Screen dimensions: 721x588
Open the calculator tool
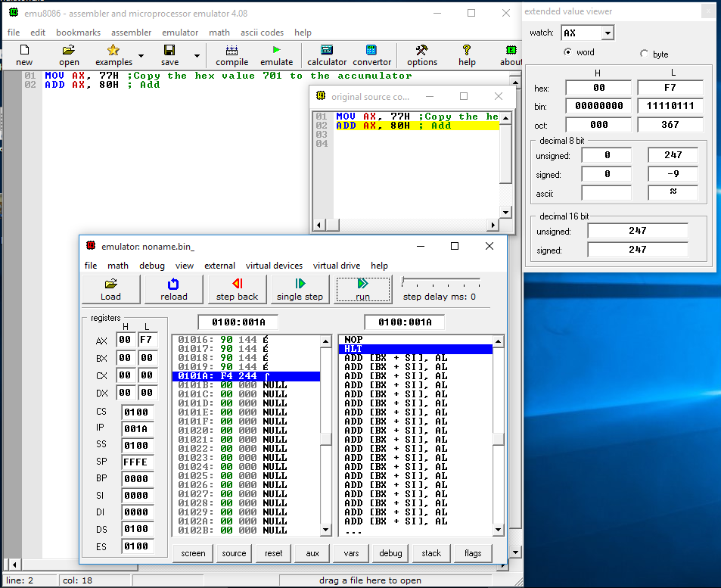(327, 55)
